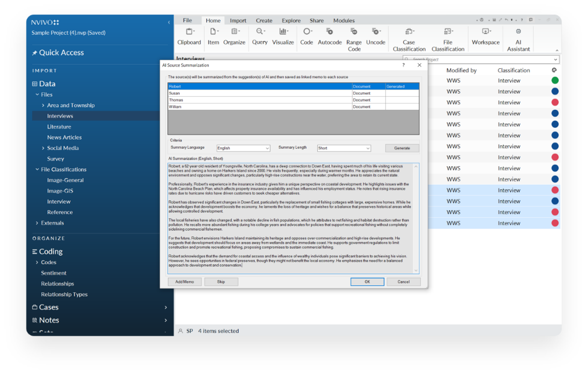This screenshot has height=374, width=588.
Task: Open the Interviews folder in sidebar
Action: point(60,116)
